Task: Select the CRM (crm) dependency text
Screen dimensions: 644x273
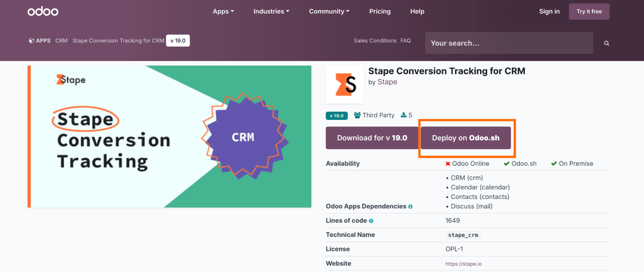Action: pos(466,178)
